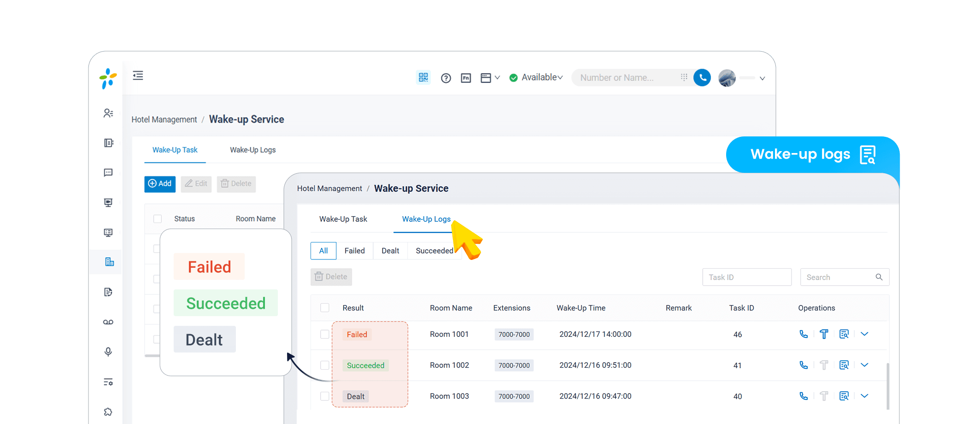
Task: Open the chat message icon in sidebar
Action: 108,173
